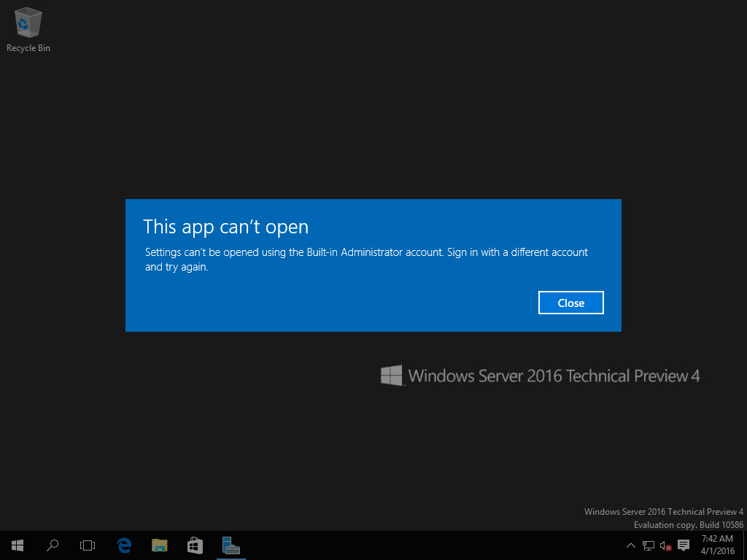This screenshot has width=747, height=560.
Task: Open the network status flyout
Action: [x=648, y=545]
